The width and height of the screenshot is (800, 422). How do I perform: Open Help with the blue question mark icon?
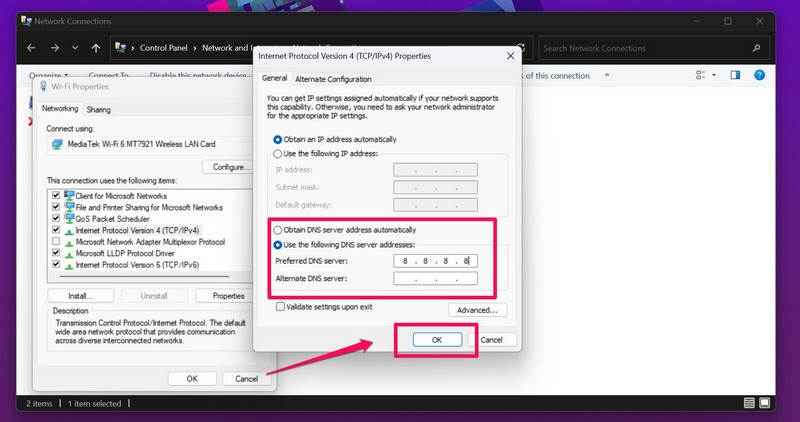(x=759, y=75)
